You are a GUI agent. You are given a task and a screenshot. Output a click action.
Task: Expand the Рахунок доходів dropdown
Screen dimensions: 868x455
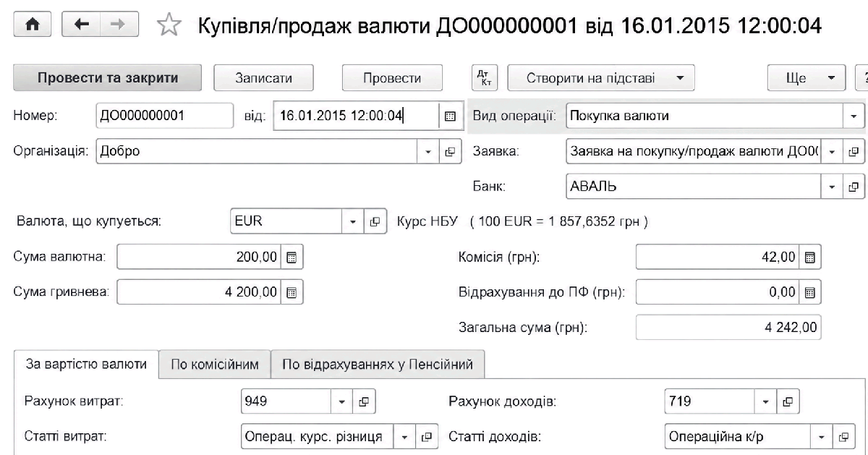tap(767, 401)
